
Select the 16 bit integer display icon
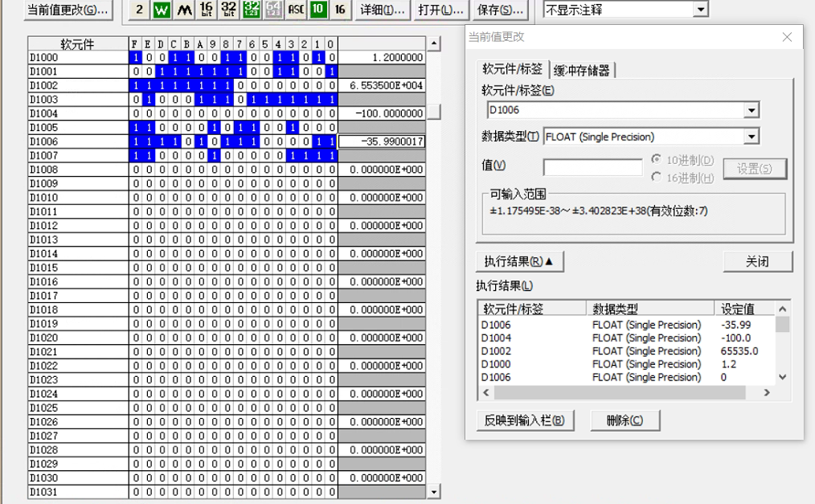(207, 10)
